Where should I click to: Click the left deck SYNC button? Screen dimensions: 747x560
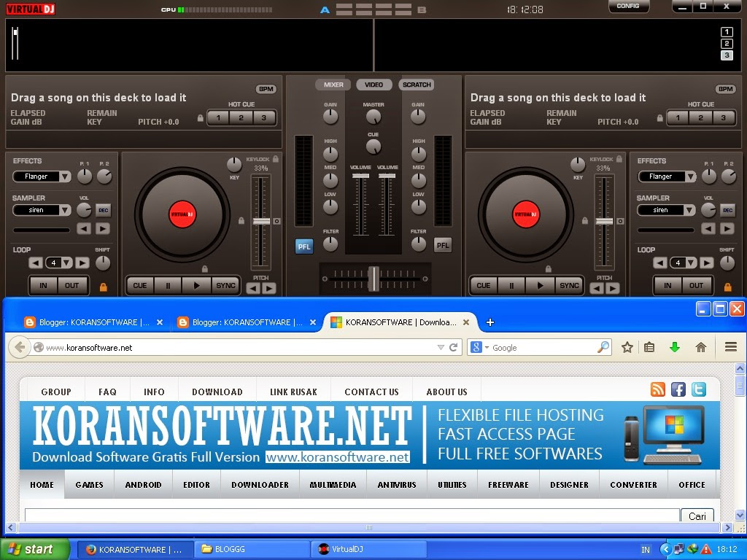coord(226,286)
